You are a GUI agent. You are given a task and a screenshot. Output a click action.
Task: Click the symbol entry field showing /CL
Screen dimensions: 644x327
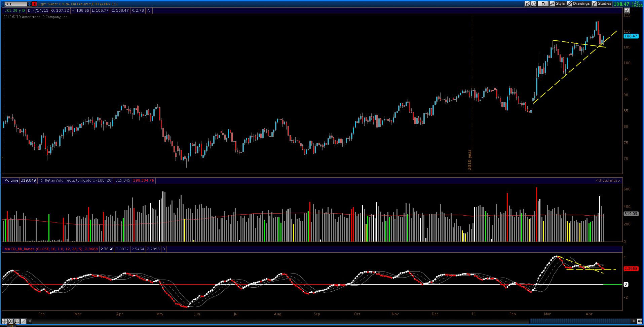(16, 4)
